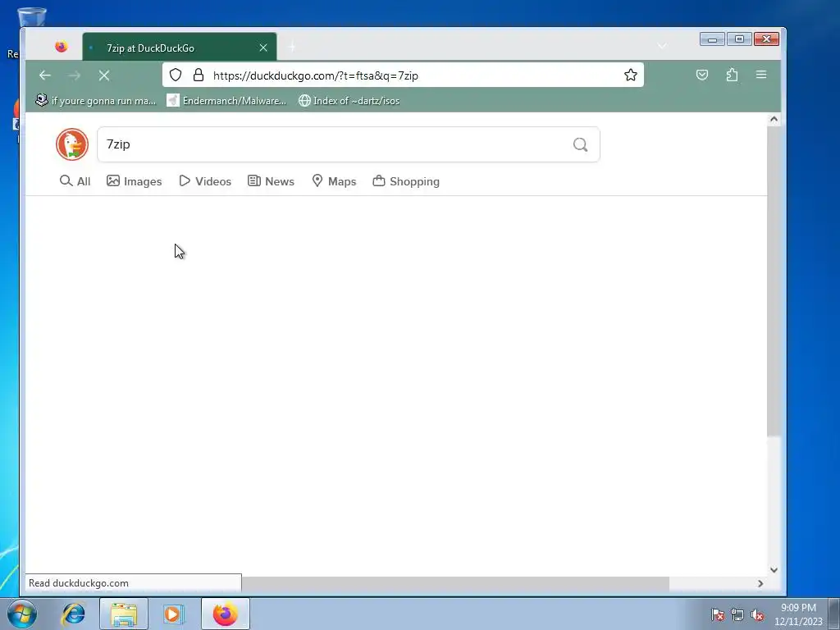Switch to Shopping results
840x630 pixels.
coord(406,181)
